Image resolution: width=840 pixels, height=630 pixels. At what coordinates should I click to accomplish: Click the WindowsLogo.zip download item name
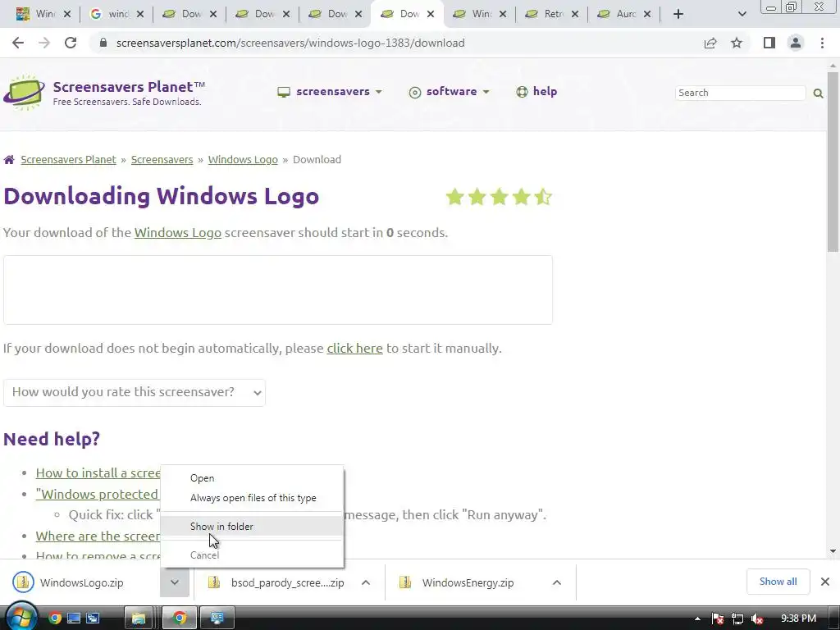(x=81, y=583)
